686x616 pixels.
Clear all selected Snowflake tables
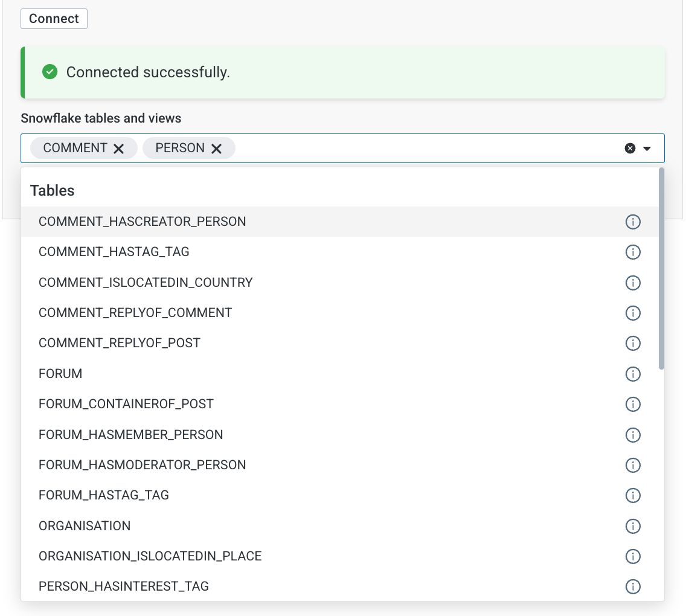630,149
